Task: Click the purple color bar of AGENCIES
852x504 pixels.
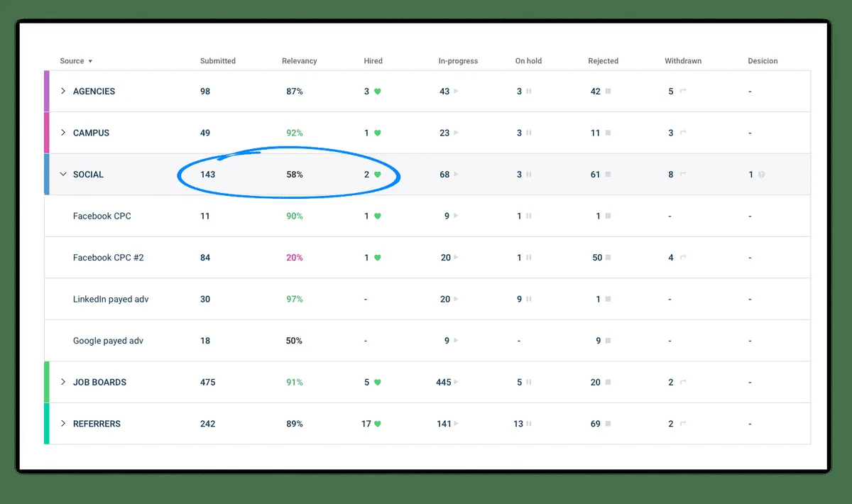Action: coord(47,91)
